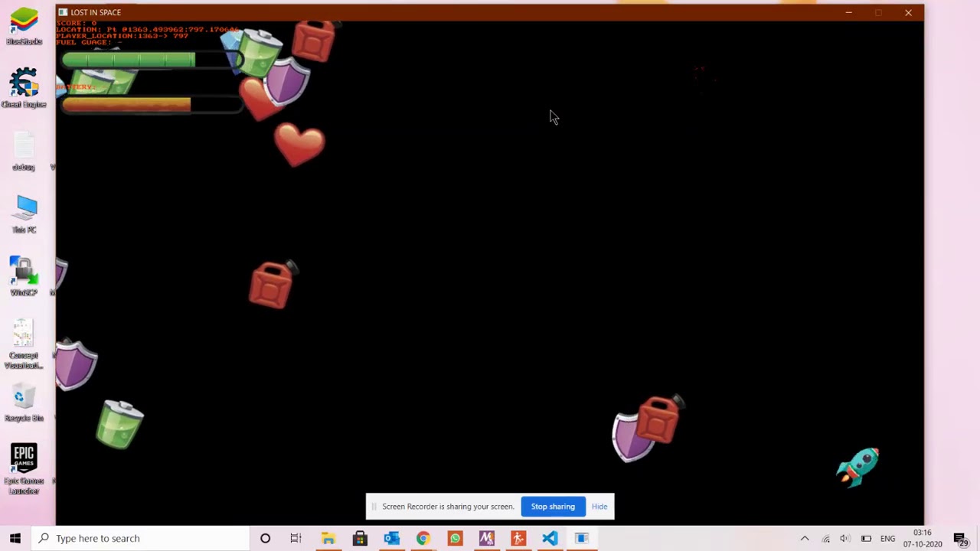This screenshot has width=980, height=551.
Task: Open the BlueStacks desktop shortcut
Action: pyautogui.click(x=24, y=26)
